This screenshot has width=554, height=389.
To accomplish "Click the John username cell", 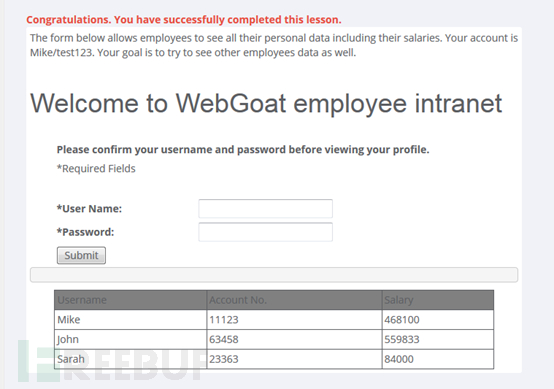I will (x=130, y=340).
